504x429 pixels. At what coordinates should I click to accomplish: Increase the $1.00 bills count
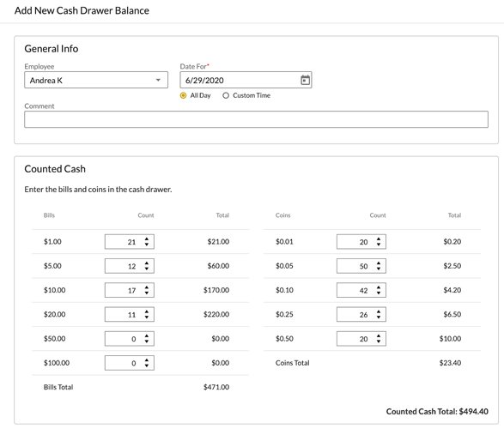(x=147, y=239)
